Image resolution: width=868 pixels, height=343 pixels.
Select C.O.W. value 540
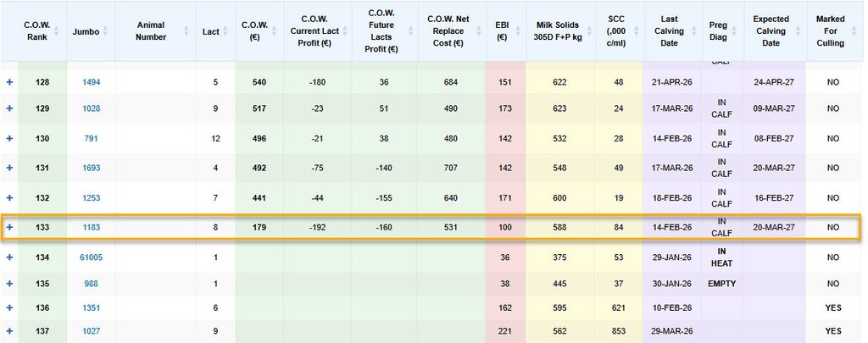pyautogui.click(x=259, y=82)
